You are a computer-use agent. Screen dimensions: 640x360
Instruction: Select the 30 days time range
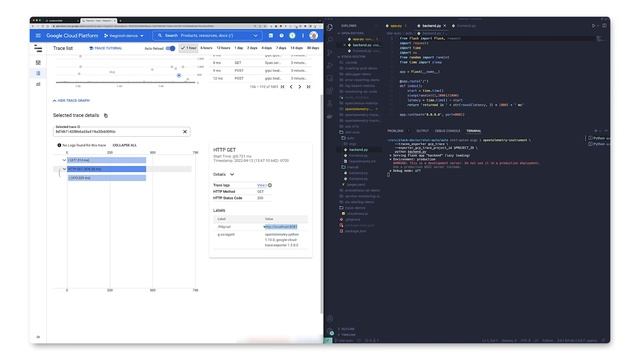(x=313, y=48)
